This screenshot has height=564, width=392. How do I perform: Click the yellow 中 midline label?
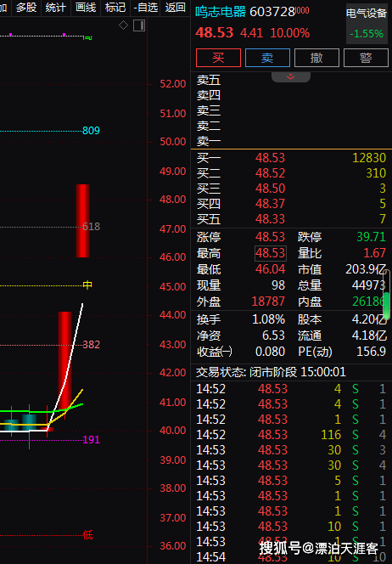87,285
